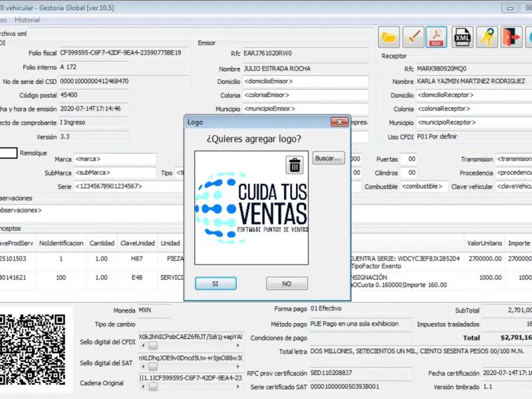Click the golden keys icon
This screenshot has height=399, width=532.
[487, 37]
